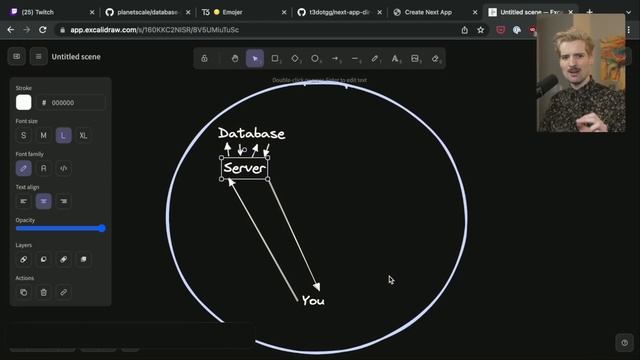Close the Emojer tab
640x360 pixels.
pos(284,12)
